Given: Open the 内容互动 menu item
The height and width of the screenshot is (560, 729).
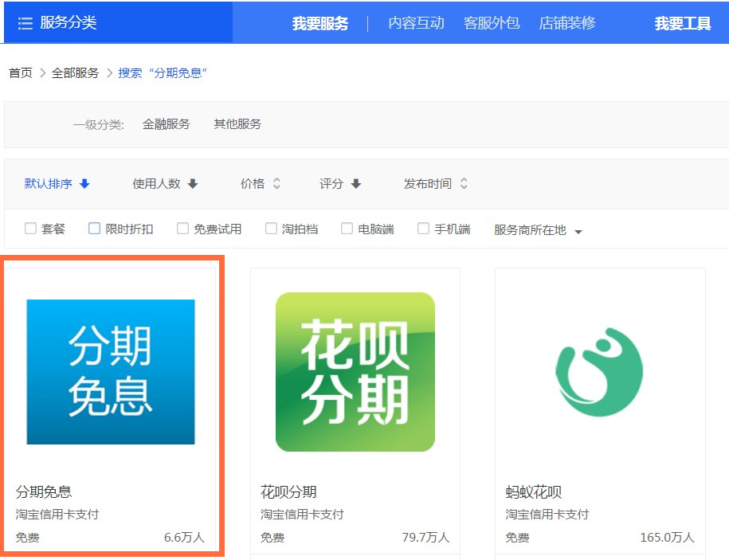Looking at the screenshot, I should pyautogui.click(x=416, y=23).
